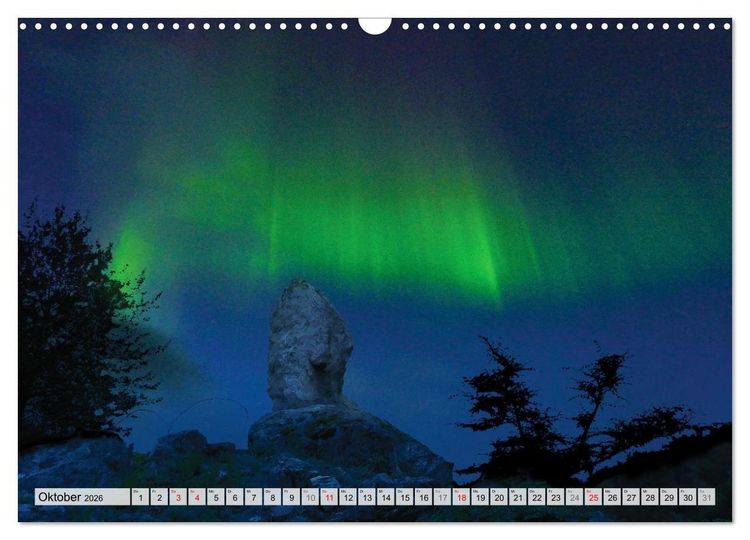Select grey day 31 in the calendar strip

707,496
